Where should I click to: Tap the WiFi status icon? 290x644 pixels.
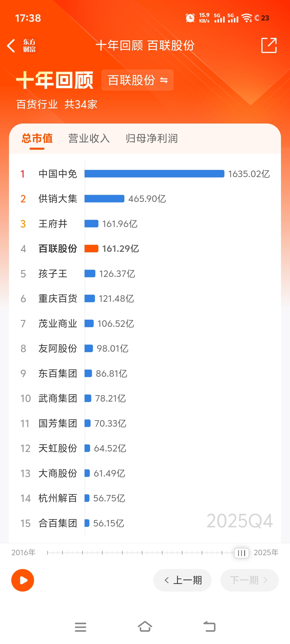pos(247,18)
